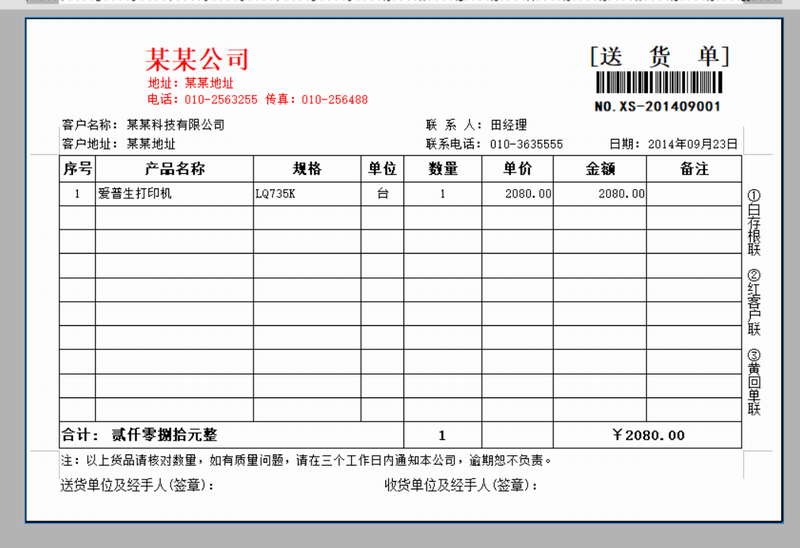
Task: Click the total amount ¥2080.00
Action: click(x=648, y=435)
